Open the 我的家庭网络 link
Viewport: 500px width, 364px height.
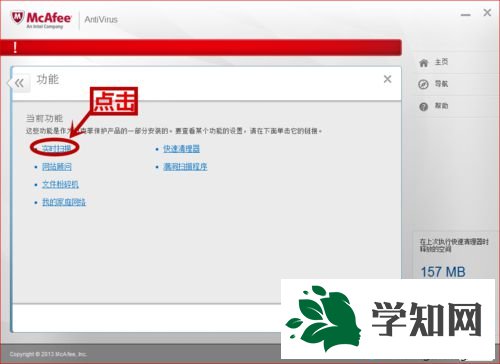tap(64, 202)
